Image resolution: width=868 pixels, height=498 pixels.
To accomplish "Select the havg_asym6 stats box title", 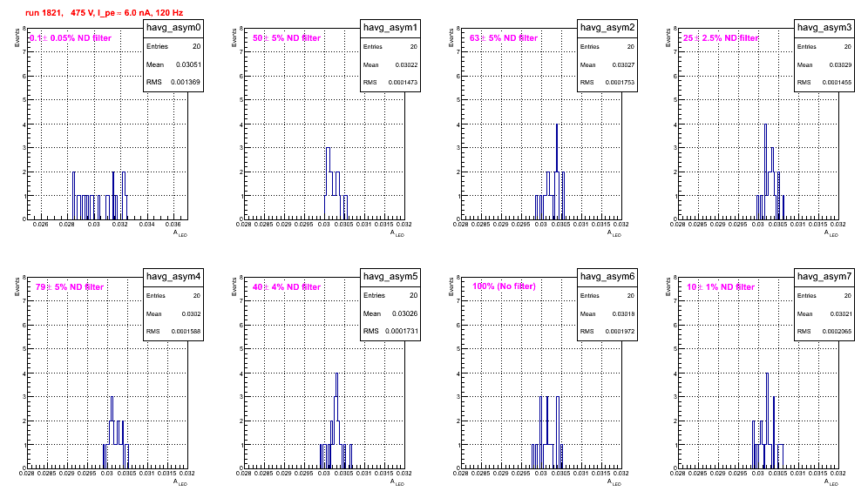I will (x=607, y=276).
